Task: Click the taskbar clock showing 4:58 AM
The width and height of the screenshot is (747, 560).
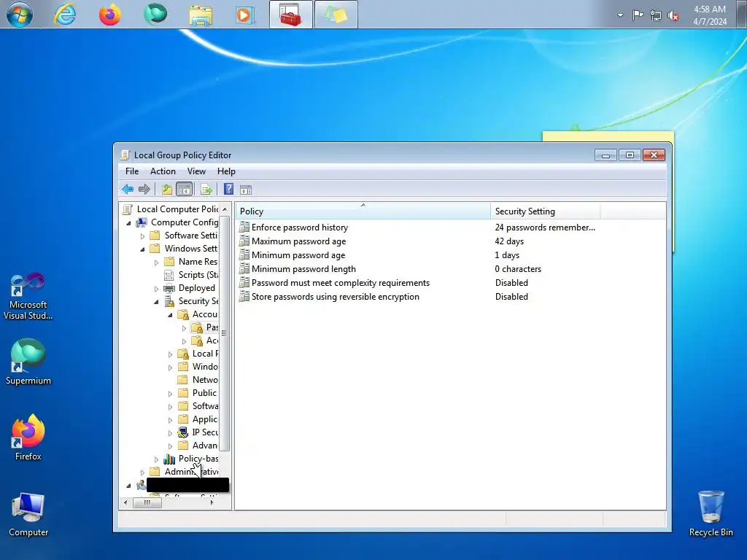Action: pyautogui.click(x=710, y=15)
